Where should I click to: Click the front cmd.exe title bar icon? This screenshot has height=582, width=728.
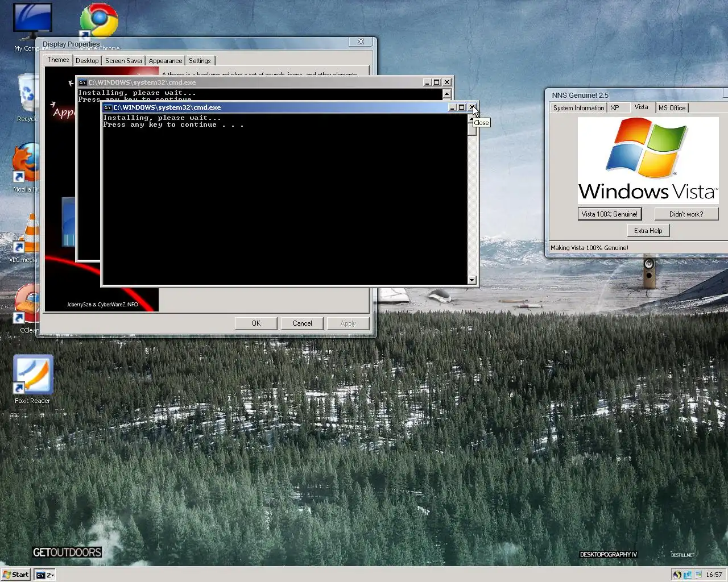[x=107, y=107]
